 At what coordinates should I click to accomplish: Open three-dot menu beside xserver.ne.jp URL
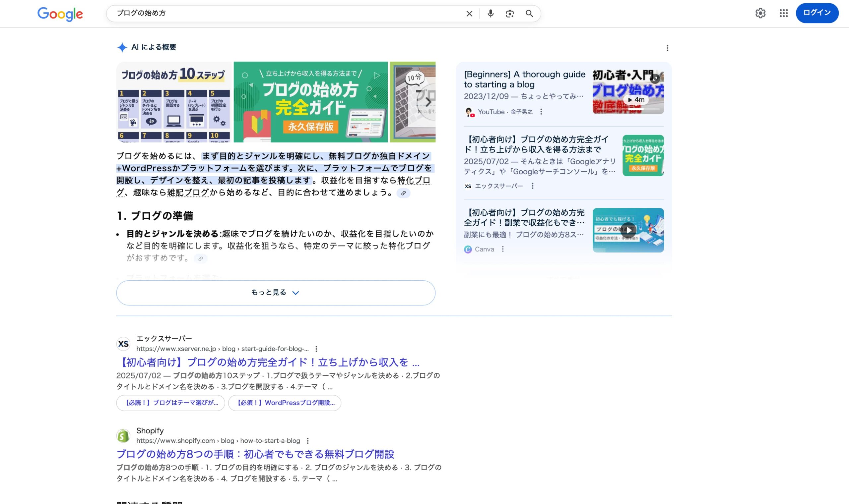[316, 349]
